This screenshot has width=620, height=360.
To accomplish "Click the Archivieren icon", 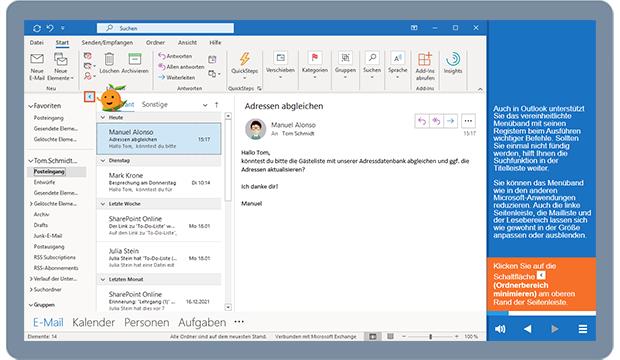I will [135, 59].
